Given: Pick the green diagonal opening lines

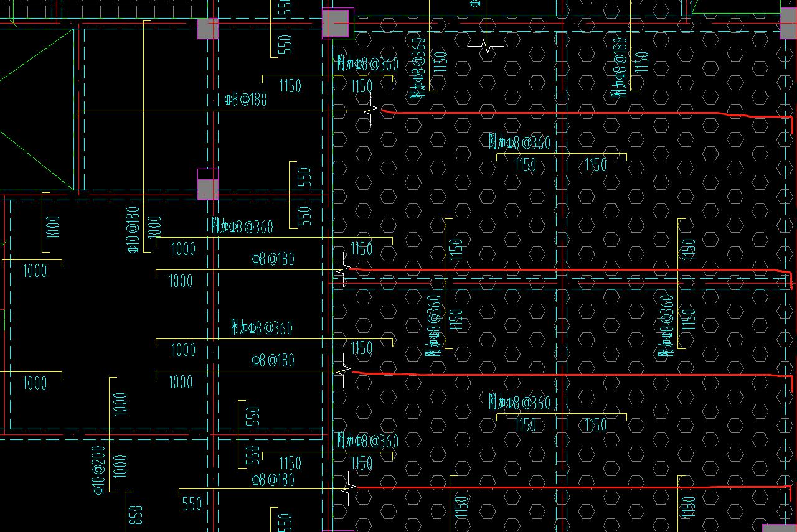Looking at the screenshot, I should tap(36, 108).
